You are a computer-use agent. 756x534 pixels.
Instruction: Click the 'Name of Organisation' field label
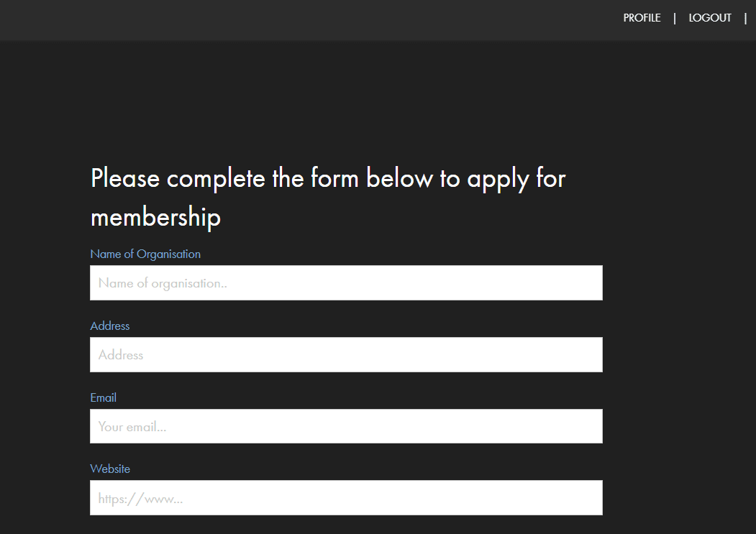click(145, 254)
